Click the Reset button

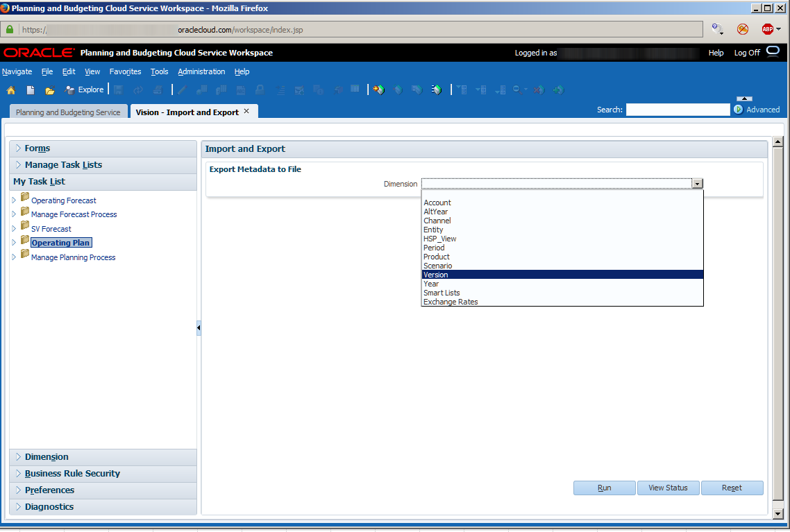(x=732, y=488)
